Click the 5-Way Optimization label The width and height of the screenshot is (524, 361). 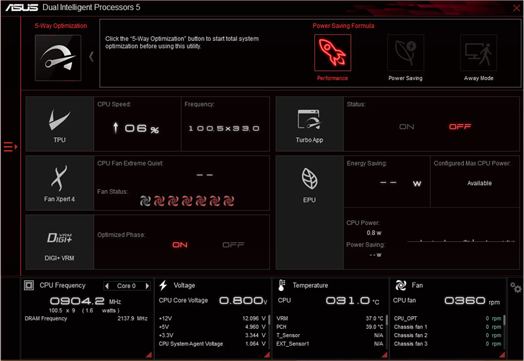tap(61, 26)
